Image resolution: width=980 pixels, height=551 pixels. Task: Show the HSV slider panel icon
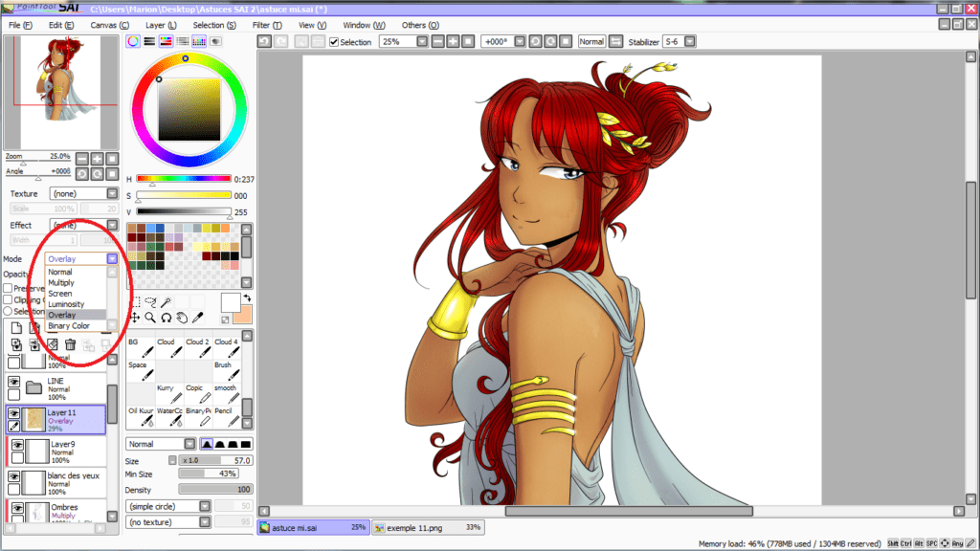[166, 41]
